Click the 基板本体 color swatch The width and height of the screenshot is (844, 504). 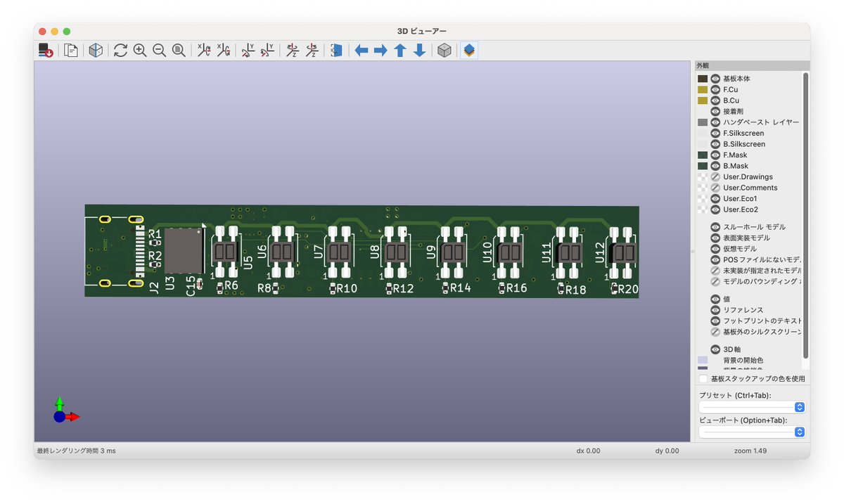(703, 79)
